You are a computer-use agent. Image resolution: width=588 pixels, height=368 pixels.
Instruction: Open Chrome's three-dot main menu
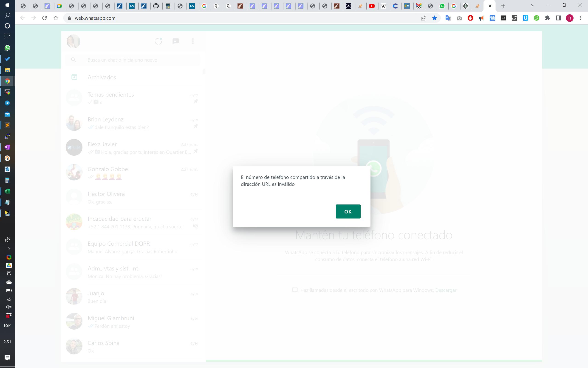[x=581, y=18]
